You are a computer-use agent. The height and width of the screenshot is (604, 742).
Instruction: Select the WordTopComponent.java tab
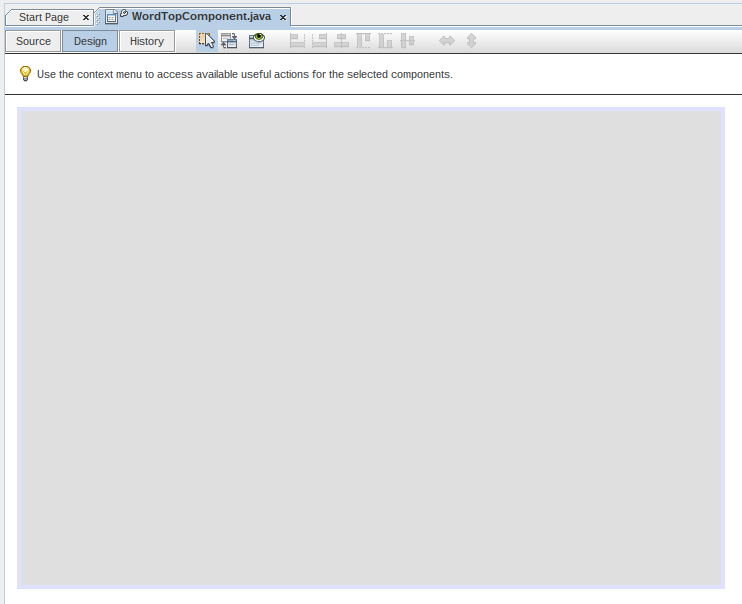pyautogui.click(x=200, y=17)
